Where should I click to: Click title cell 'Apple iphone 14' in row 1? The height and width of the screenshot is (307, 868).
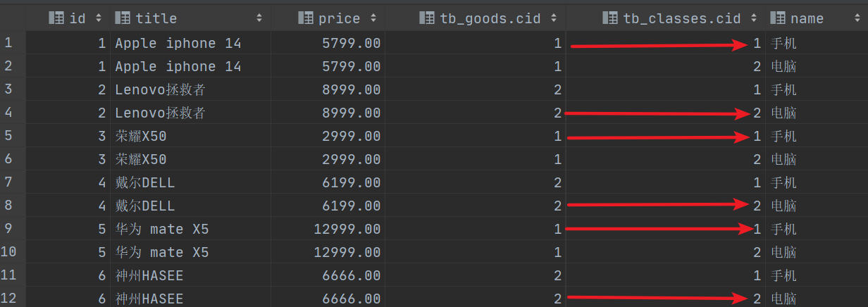178,43
